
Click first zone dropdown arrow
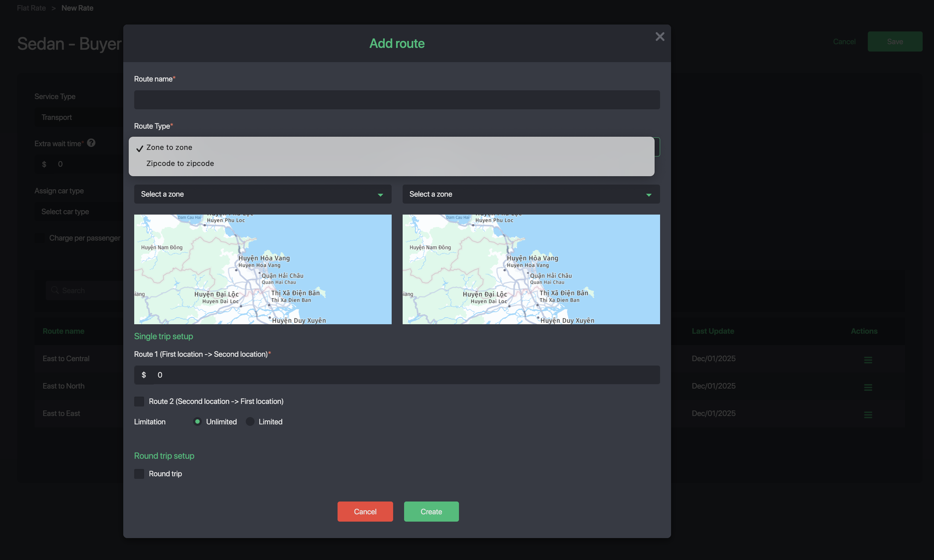point(380,195)
